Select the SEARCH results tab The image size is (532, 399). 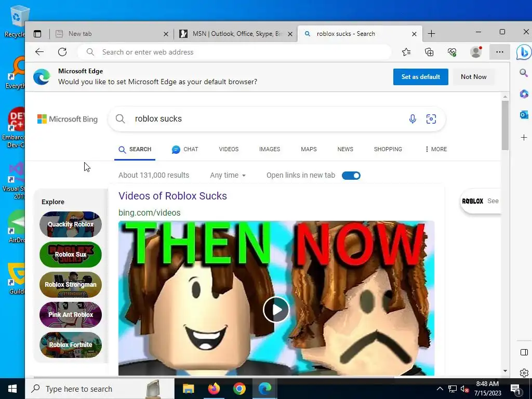click(135, 149)
